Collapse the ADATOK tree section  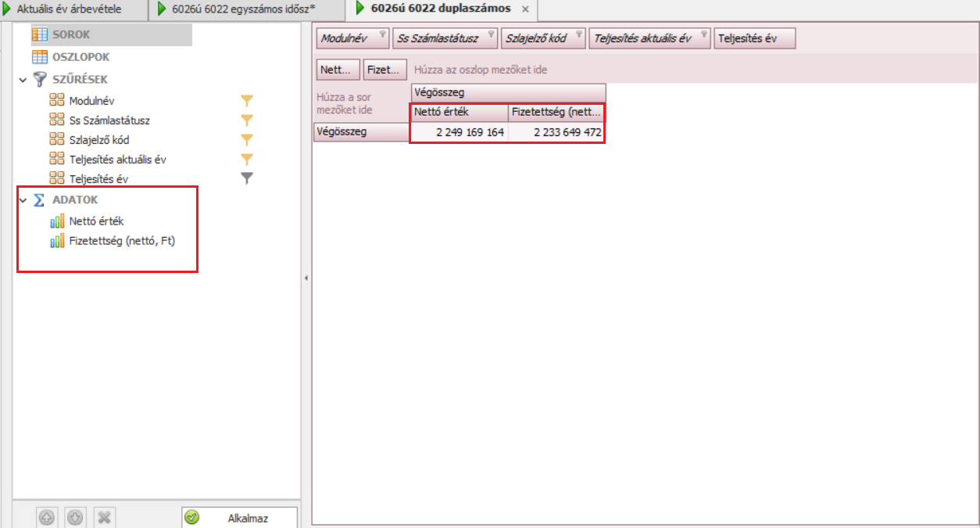pyautogui.click(x=23, y=200)
